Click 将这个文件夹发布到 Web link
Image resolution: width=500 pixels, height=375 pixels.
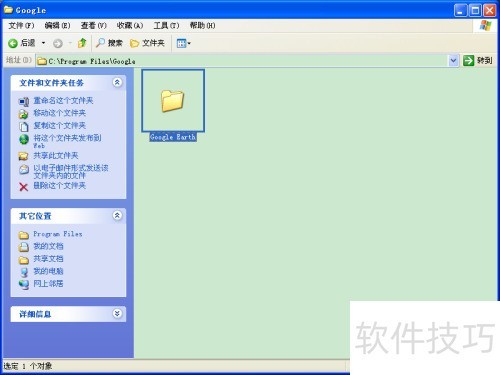tap(67, 141)
